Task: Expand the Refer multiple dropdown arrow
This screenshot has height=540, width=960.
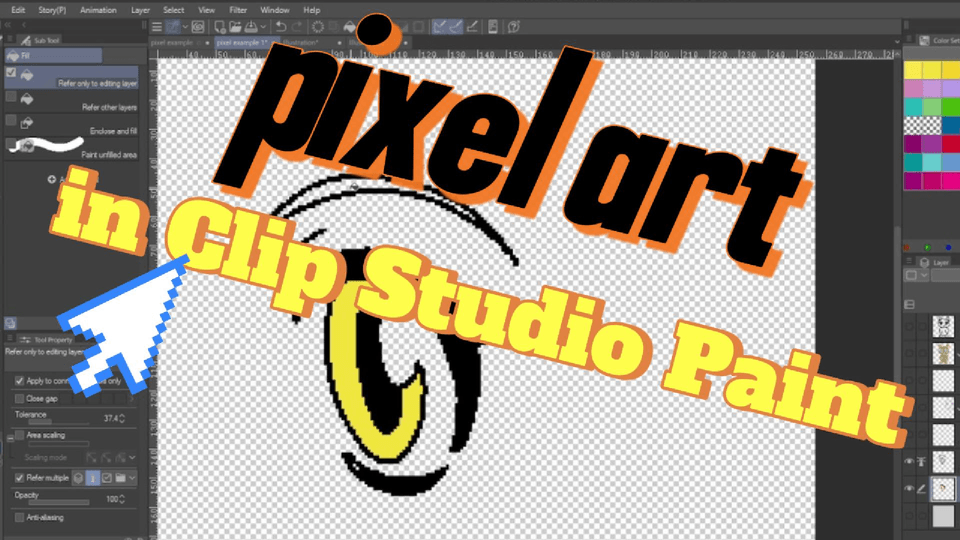Action: tap(132, 478)
